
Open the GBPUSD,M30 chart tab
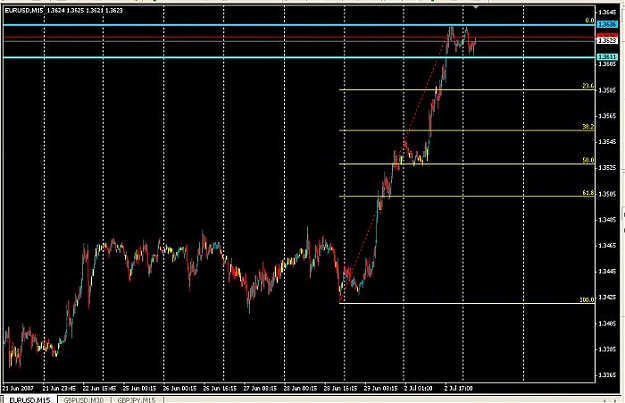click(x=84, y=399)
